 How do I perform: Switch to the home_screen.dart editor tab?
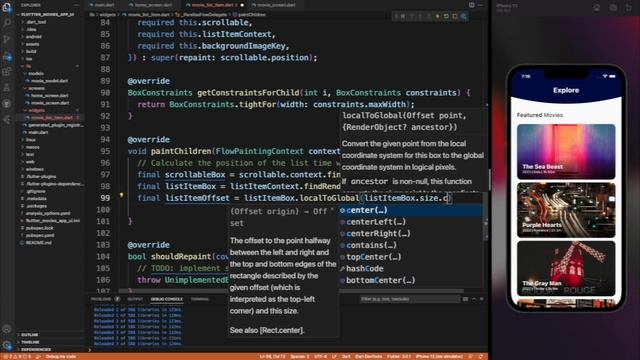[x=153, y=5]
